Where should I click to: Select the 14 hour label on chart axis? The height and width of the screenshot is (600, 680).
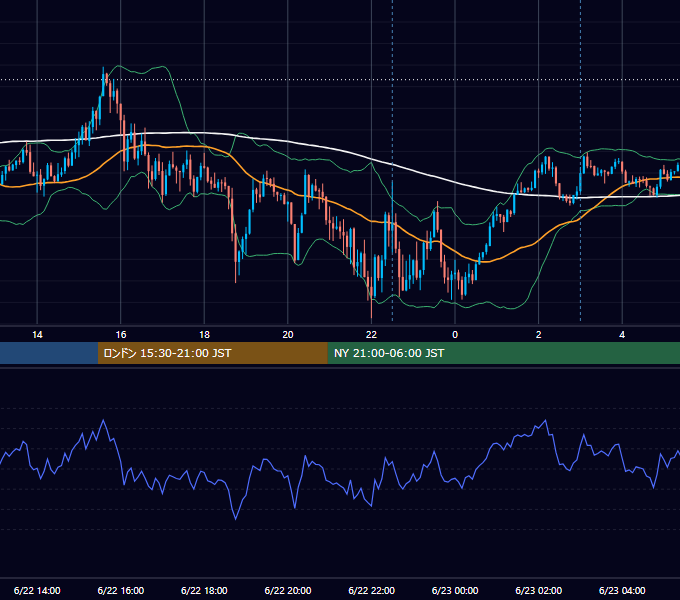point(37,335)
